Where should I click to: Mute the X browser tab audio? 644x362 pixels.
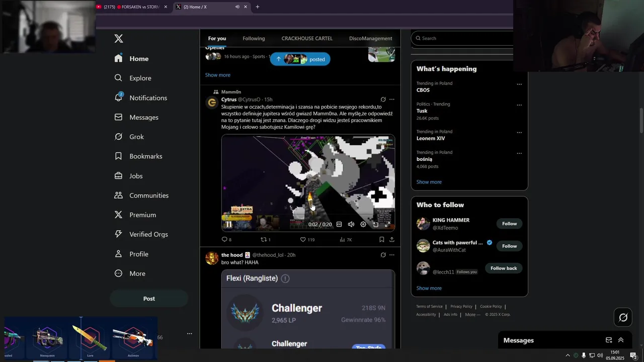click(x=237, y=7)
